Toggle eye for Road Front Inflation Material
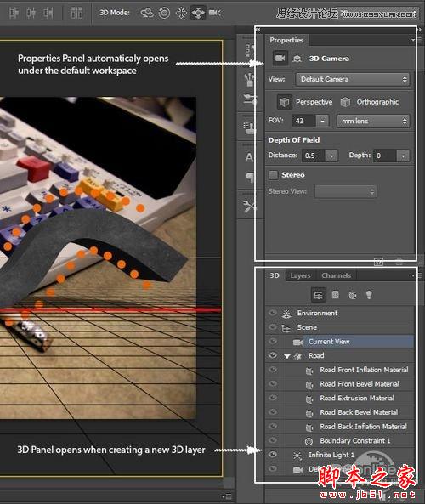Screen dimensions: 425x504 point(273,370)
